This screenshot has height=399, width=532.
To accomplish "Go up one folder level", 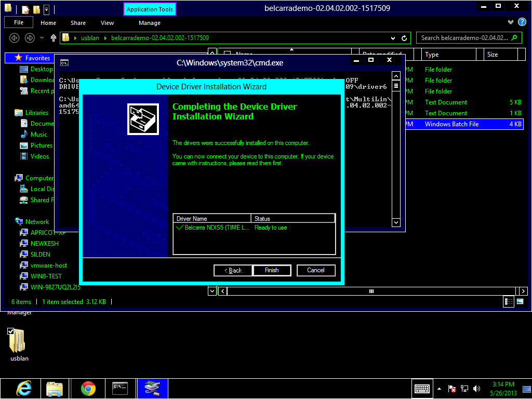I will tap(54, 37).
